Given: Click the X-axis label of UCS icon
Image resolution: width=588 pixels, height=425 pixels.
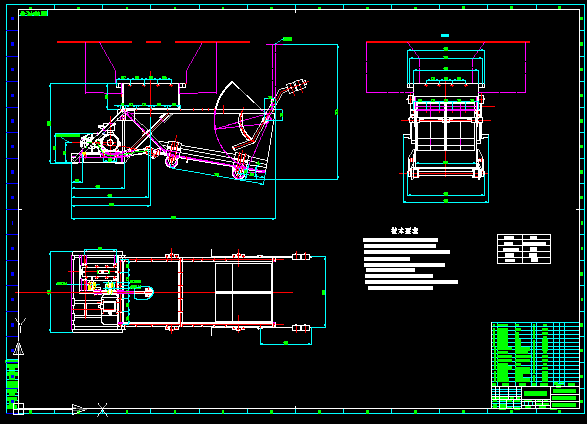Looking at the screenshot, I should tap(102, 410).
